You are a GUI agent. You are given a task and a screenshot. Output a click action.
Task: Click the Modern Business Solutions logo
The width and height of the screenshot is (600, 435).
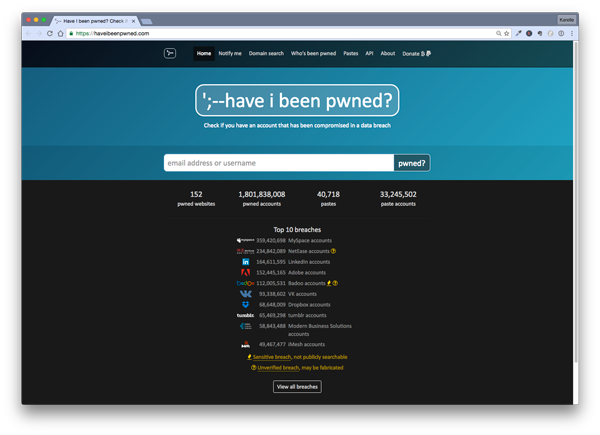click(246, 326)
